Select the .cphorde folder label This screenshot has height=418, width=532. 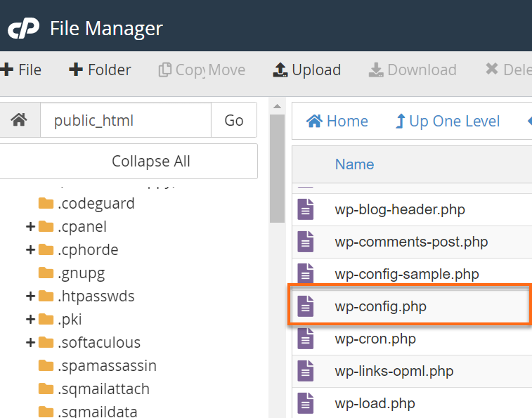88,249
